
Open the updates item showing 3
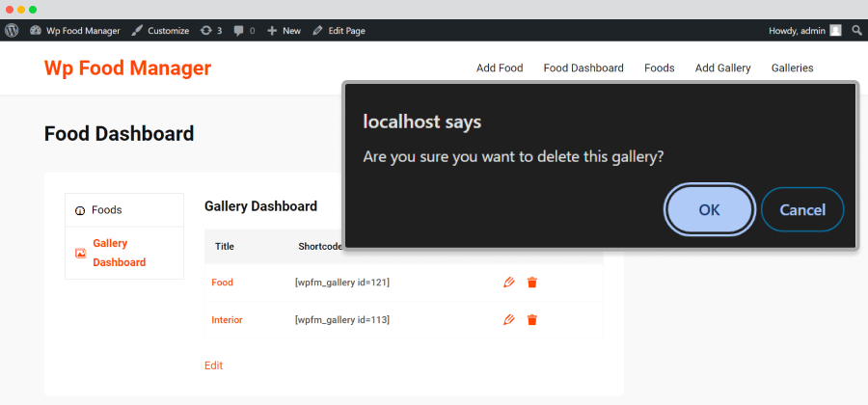pos(211,31)
